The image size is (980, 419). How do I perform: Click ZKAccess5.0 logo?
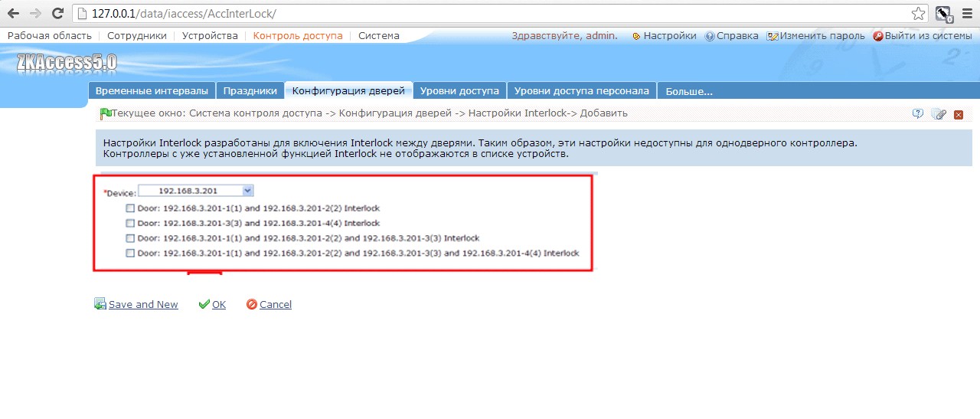tap(67, 63)
